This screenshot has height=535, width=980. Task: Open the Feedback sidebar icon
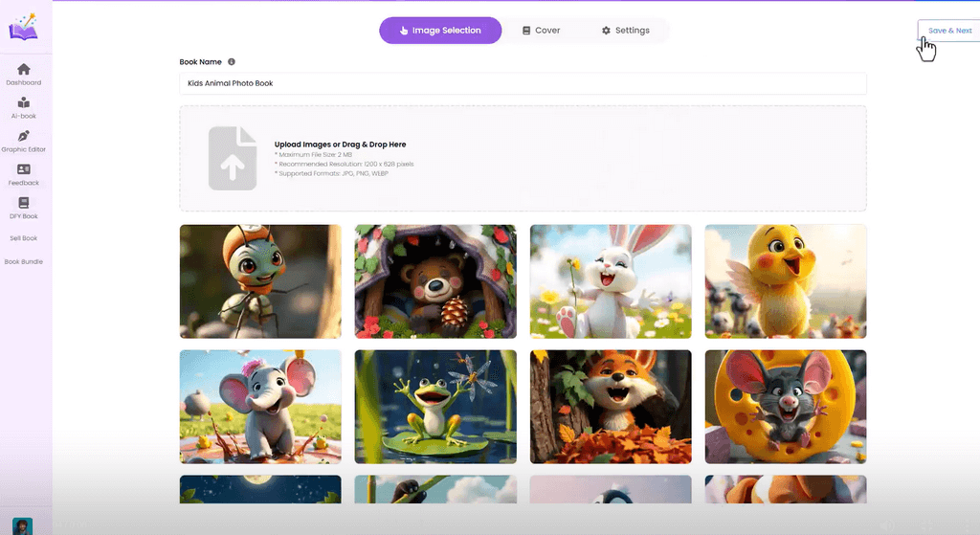tap(24, 169)
